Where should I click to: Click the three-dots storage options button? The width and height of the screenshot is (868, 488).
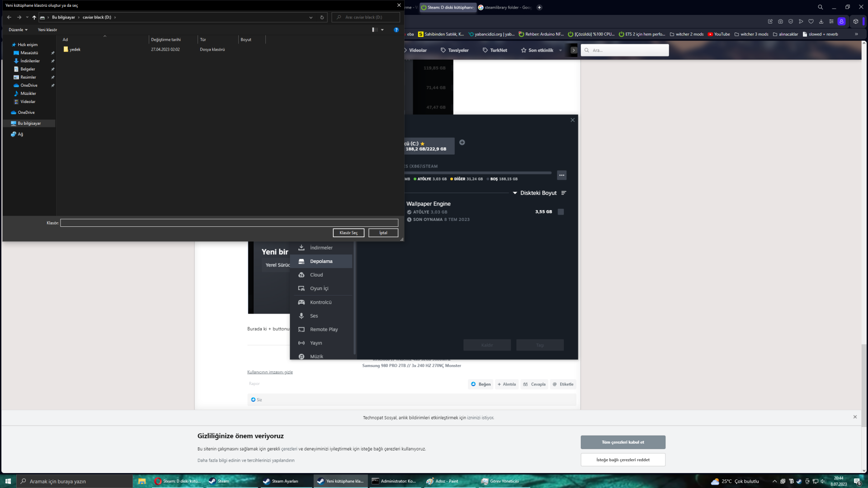561,175
